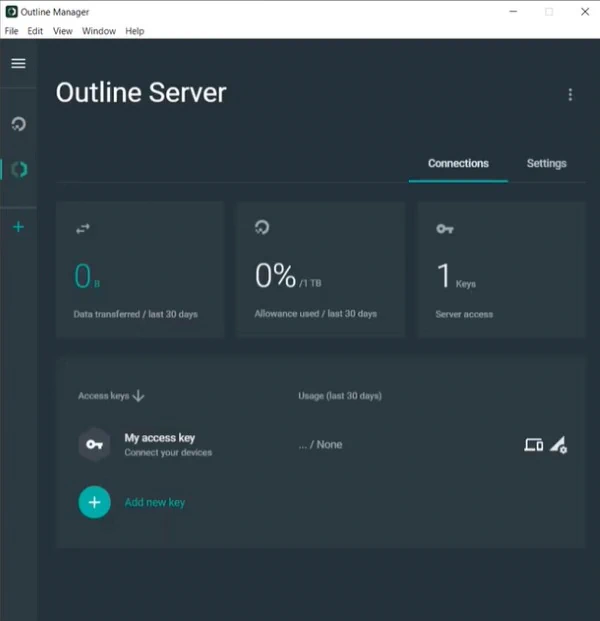This screenshot has height=621, width=600.
Task: Open the Help menu
Action: click(x=135, y=31)
